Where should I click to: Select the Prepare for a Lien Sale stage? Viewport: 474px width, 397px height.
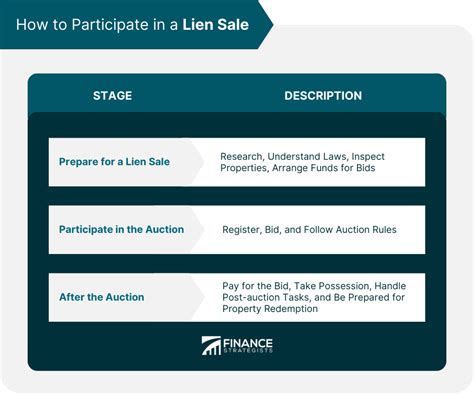pyautogui.click(x=114, y=162)
